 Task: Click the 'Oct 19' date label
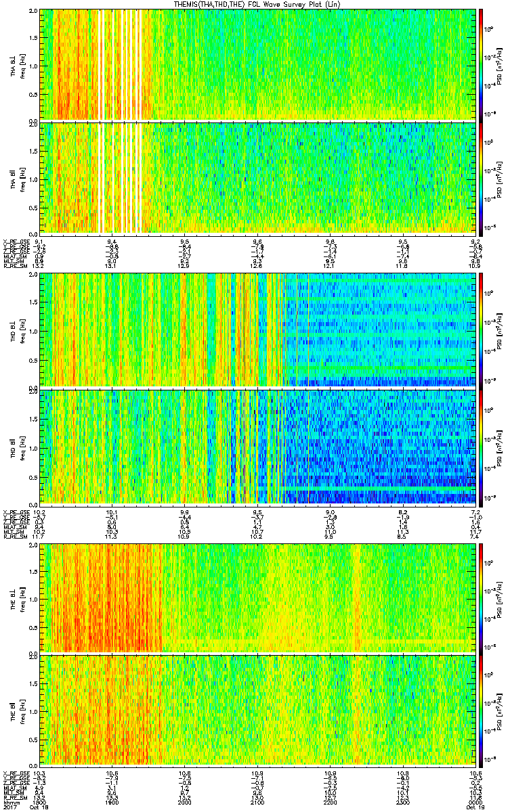coord(475,808)
